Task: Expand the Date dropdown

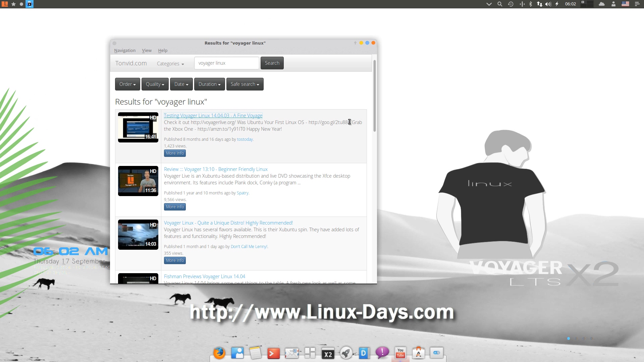Action: click(181, 84)
